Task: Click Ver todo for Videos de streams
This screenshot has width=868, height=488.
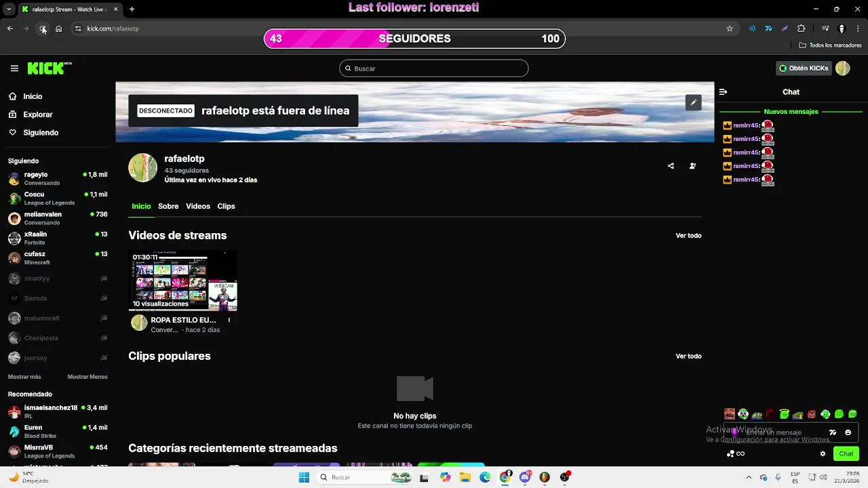Action: pos(688,236)
